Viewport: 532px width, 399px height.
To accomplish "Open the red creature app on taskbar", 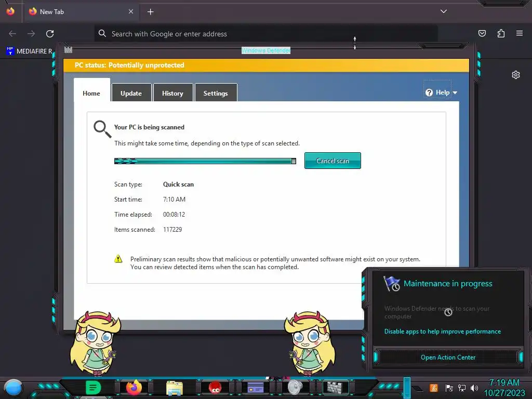I will 215,388.
